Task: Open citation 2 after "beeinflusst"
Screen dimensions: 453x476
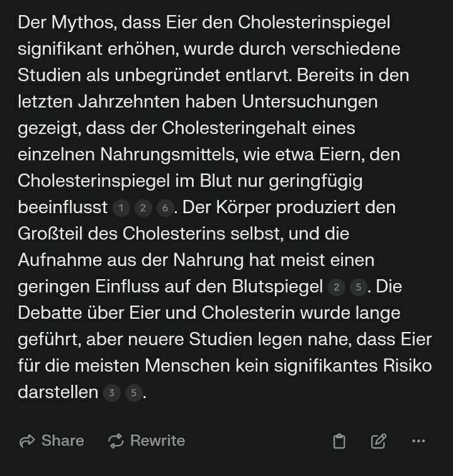Action: pos(143,208)
